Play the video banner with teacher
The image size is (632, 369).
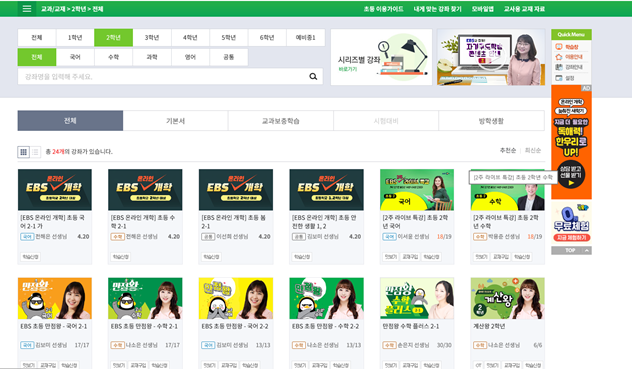(491, 57)
